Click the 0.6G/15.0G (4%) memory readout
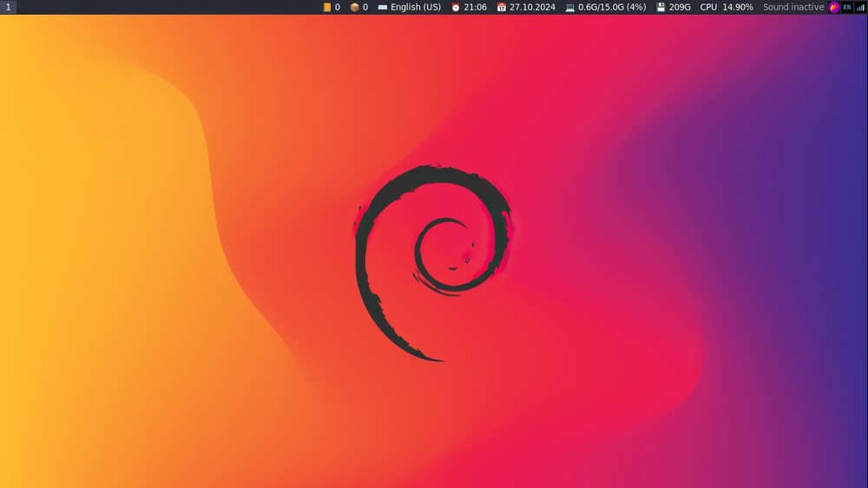 tap(612, 7)
